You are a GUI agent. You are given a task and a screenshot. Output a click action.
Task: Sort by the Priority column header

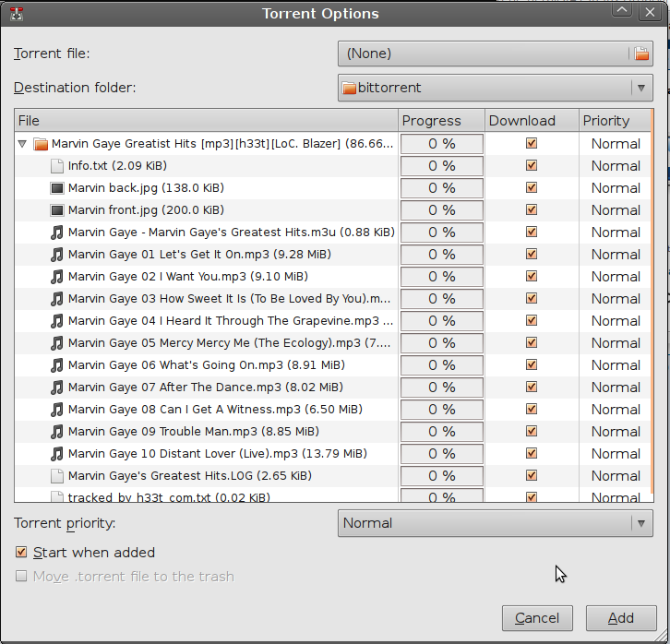coord(615,121)
